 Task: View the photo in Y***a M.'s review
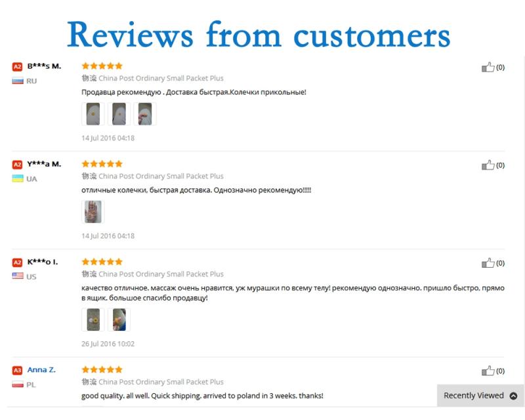point(93,211)
